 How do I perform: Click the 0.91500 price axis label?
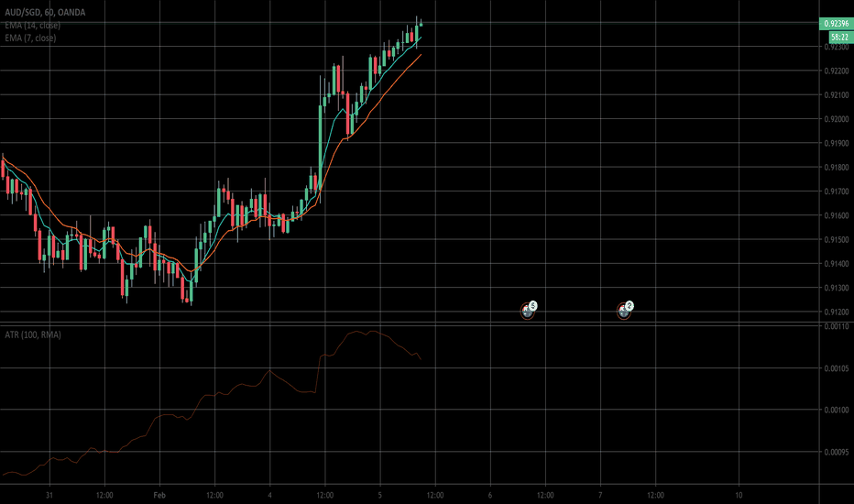pyautogui.click(x=836, y=239)
